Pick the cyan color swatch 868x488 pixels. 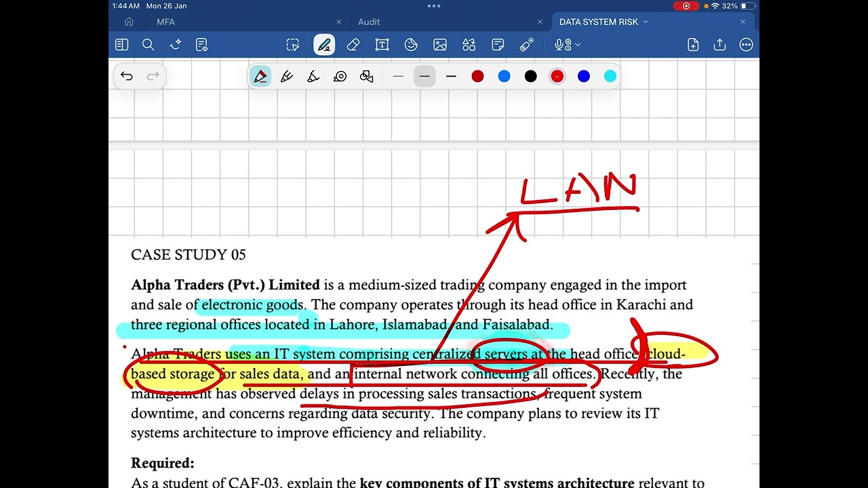(x=610, y=77)
